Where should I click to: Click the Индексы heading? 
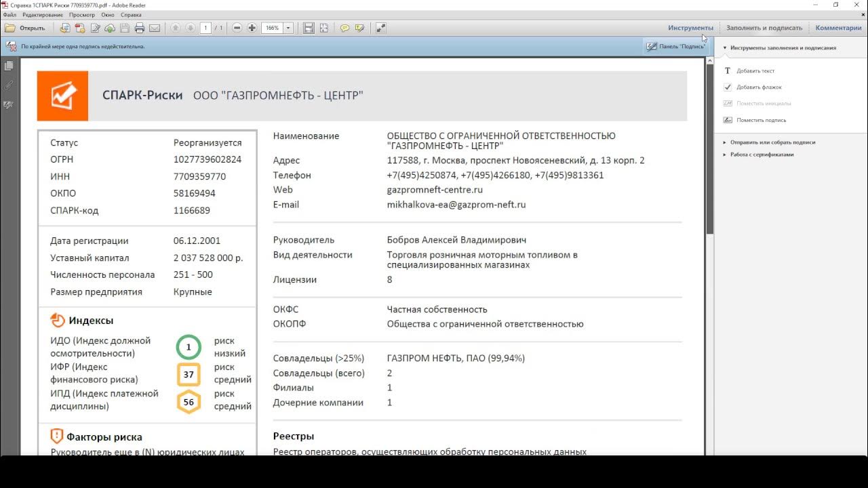coord(91,321)
